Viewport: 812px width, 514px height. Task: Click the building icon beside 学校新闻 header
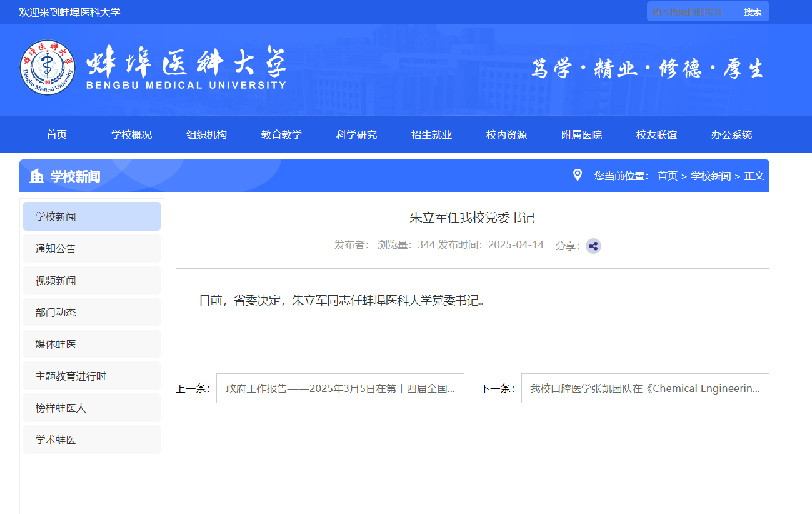tap(37, 176)
